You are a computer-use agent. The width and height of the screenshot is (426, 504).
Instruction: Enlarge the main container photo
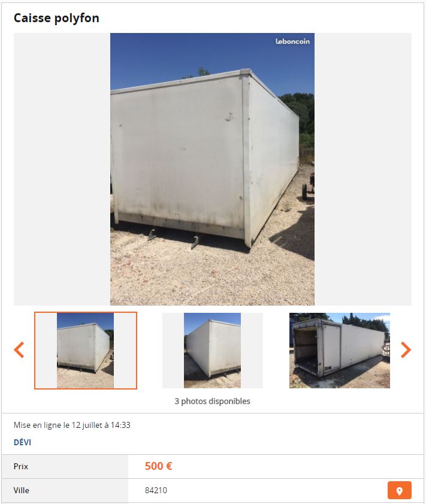coord(212,169)
